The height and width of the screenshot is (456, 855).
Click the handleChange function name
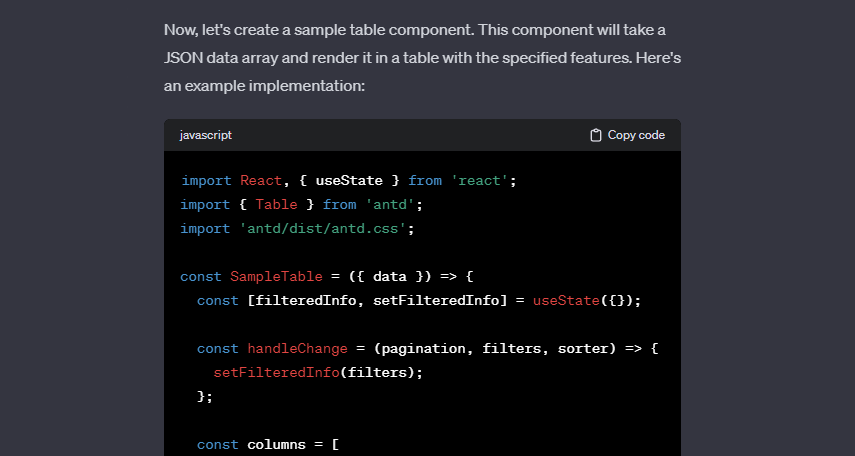[297, 349]
